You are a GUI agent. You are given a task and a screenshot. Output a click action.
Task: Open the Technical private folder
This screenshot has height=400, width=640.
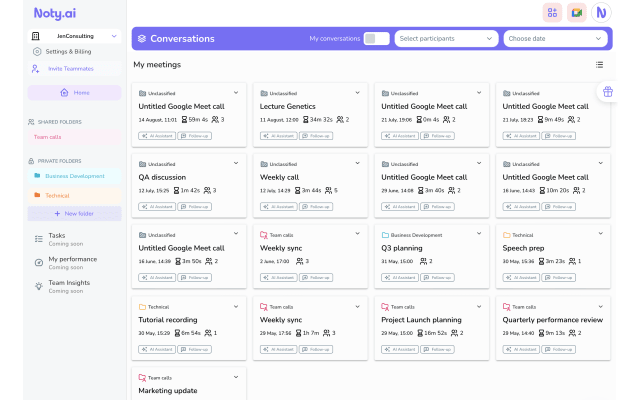(x=74, y=196)
